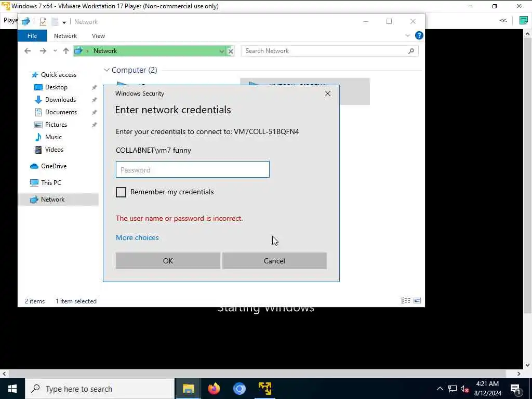
Task: Cancel the network credentials dialog
Action: pyautogui.click(x=274, y=261)
